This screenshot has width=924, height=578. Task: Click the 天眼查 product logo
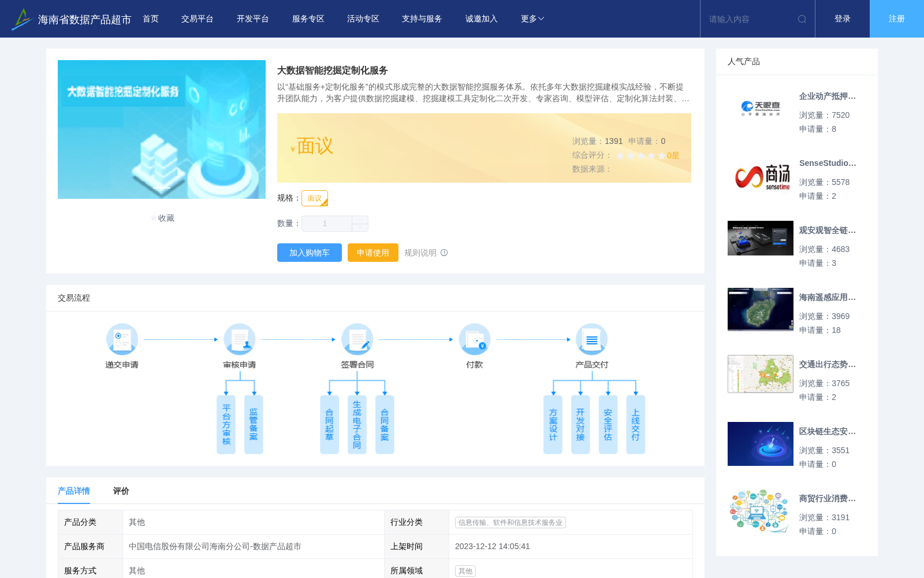pos(761,109)
